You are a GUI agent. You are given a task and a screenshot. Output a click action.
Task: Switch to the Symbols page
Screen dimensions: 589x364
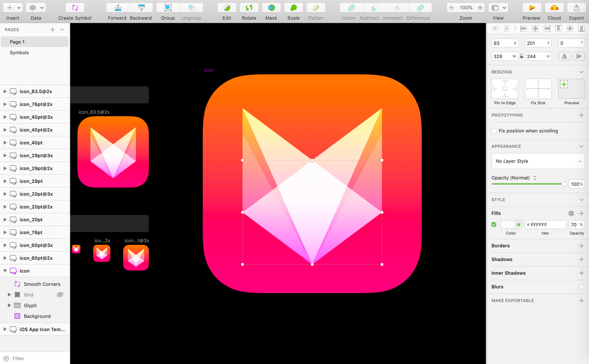(19, 53)
